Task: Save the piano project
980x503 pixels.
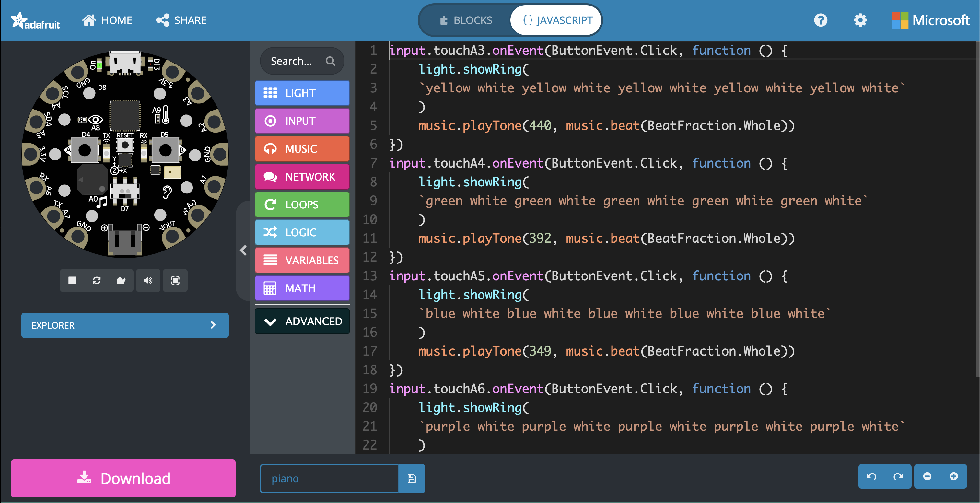Action: (x=411, y=479)
